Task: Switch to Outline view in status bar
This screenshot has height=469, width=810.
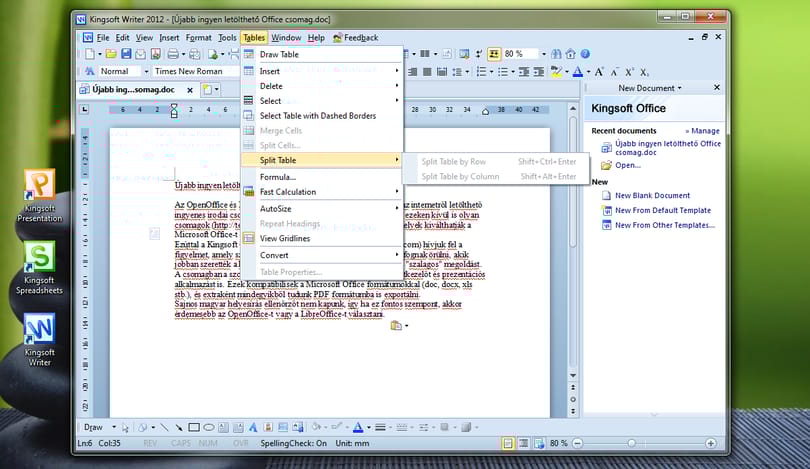Action: [524, 443]
